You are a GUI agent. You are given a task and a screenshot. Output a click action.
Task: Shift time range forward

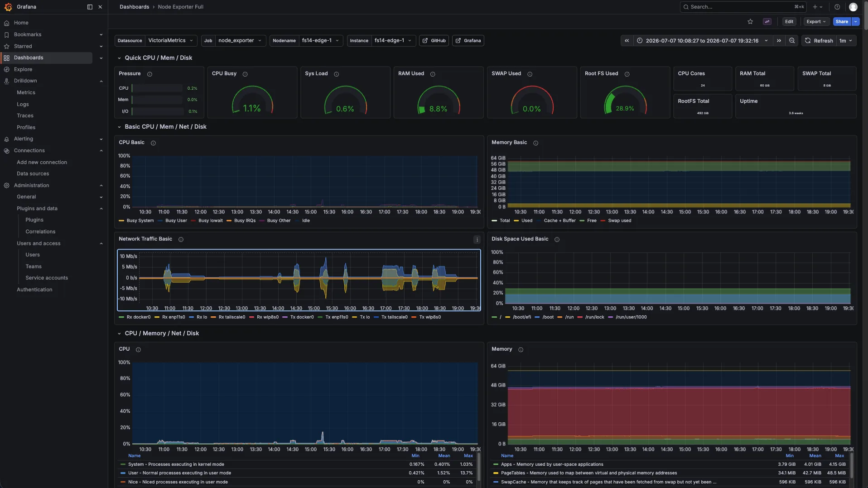[x=779, y=41]
